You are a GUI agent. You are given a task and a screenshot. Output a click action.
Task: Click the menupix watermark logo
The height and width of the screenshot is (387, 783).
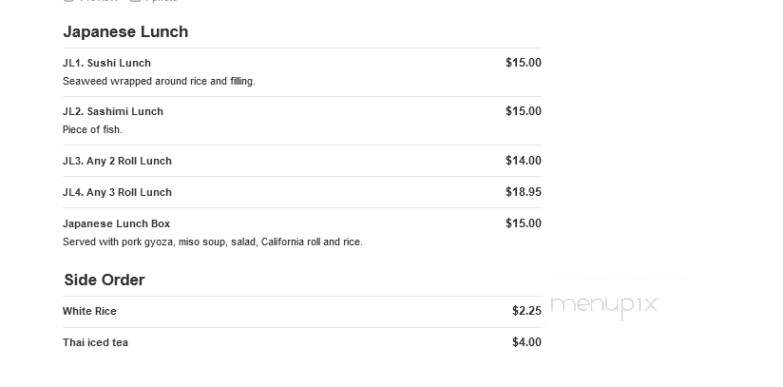tap(604, 306)
